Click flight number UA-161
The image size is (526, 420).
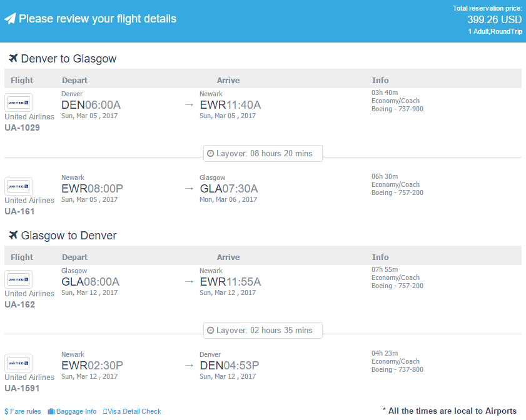coord(19,211)
